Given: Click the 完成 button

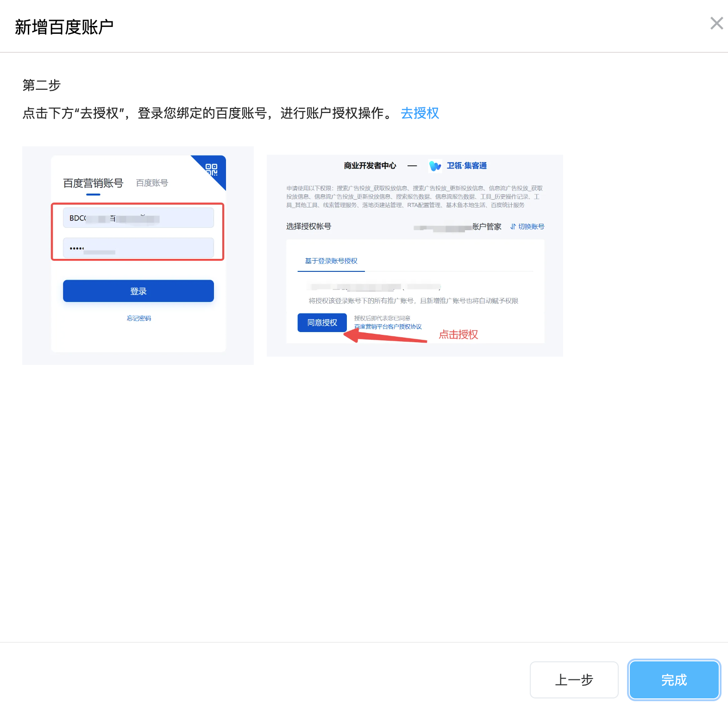Looking at the screenshot, I should [674, 679].
